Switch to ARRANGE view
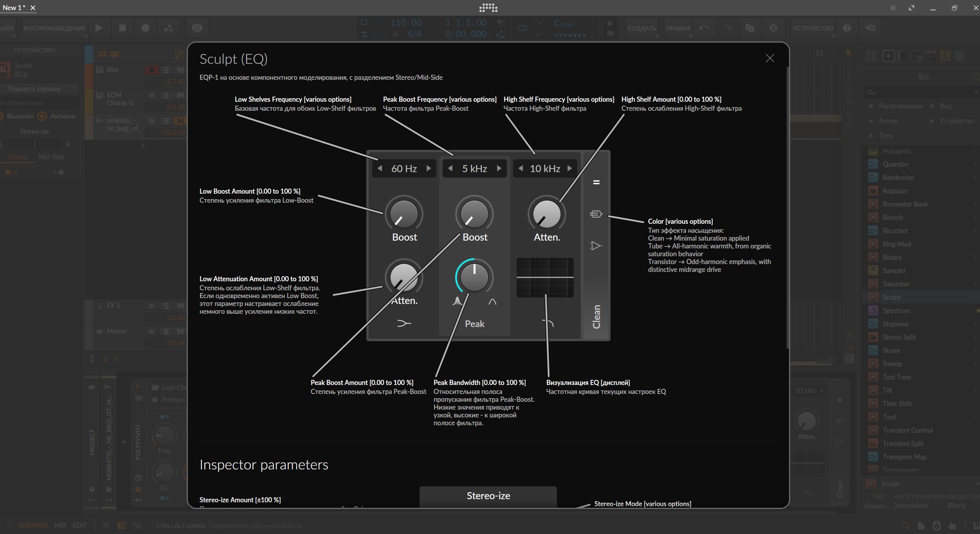Viewport: 980px width, 534px height. click(x=33, y=525)
